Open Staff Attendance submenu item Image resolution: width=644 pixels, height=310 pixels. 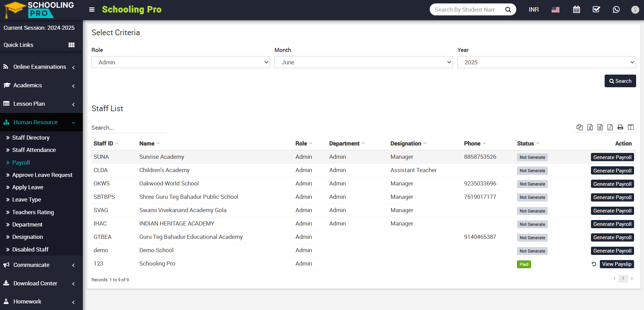pos(34,150)
